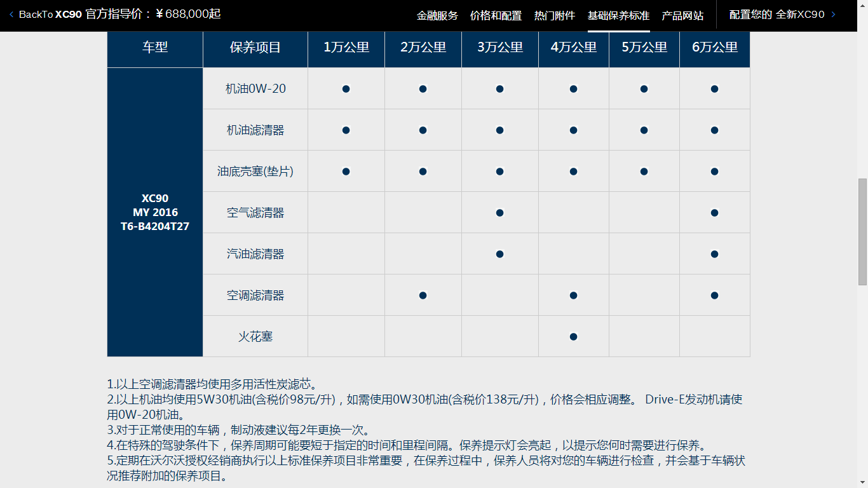
Task: Click the 机油滤清器 dot under 1万公里
Action: pyautogui.click(x=346, y=130)
